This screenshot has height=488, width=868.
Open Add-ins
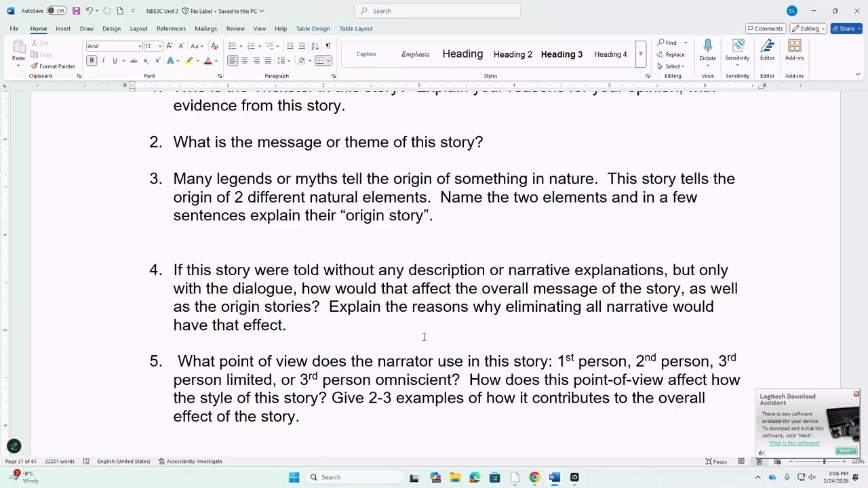(795, 49)
